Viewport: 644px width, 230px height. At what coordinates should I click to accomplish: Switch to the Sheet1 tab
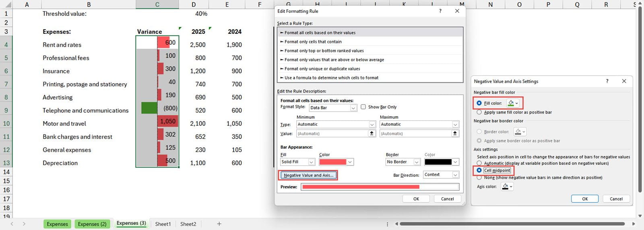click(163, 224)
